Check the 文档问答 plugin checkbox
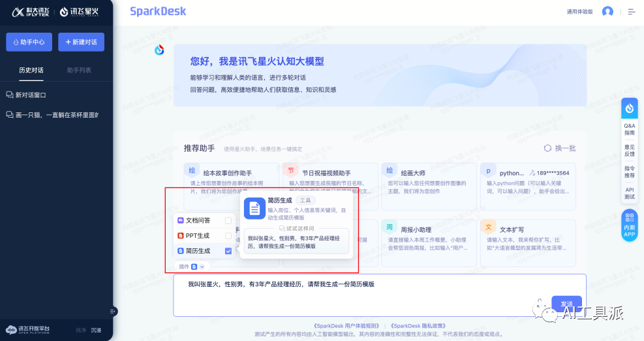The height and width of the screenshot is (341, 644). (228, 221)
